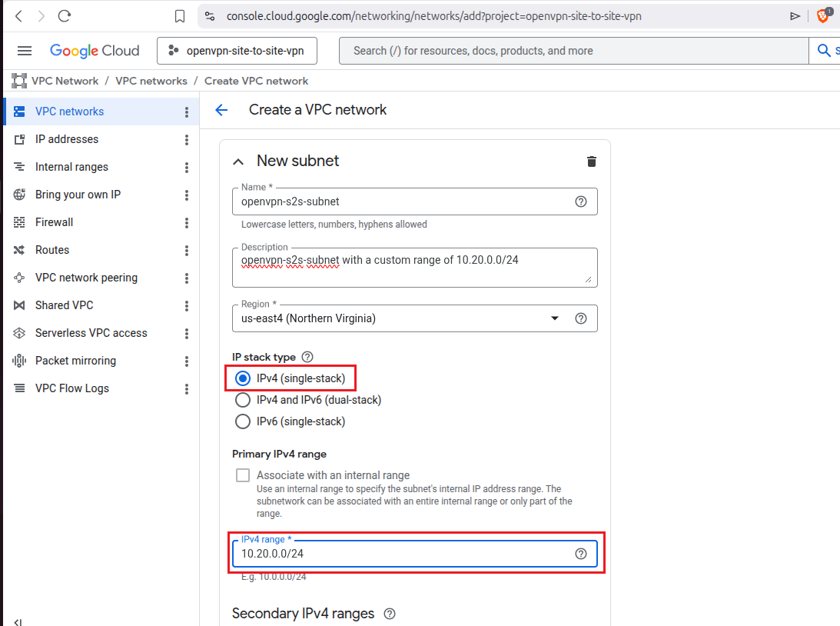Screen dimensions: 840x626
Task: Open help icon in the IPv4 range field
Action: click(581, 554)
